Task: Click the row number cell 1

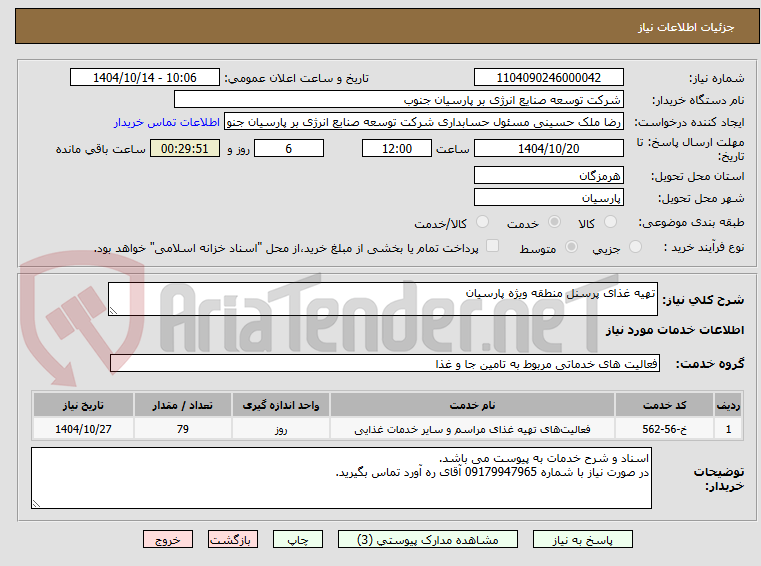Action: click(728, 429)
